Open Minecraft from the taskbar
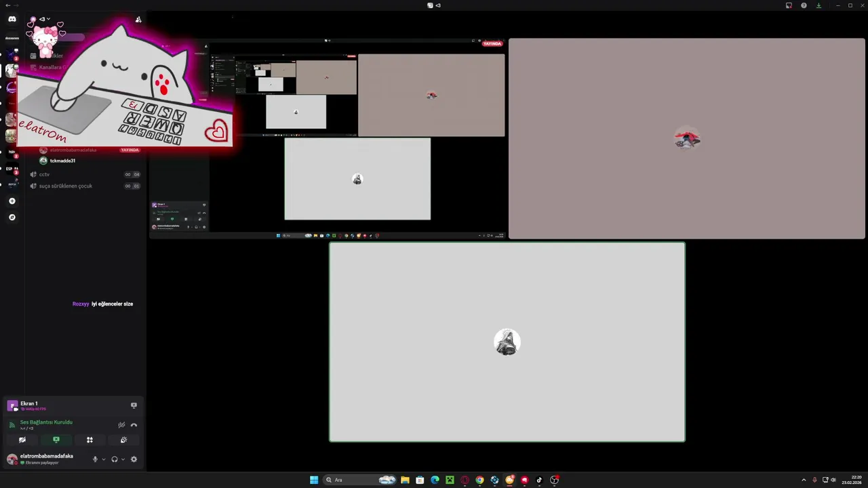868x488 pixels. tap(450, 480)
